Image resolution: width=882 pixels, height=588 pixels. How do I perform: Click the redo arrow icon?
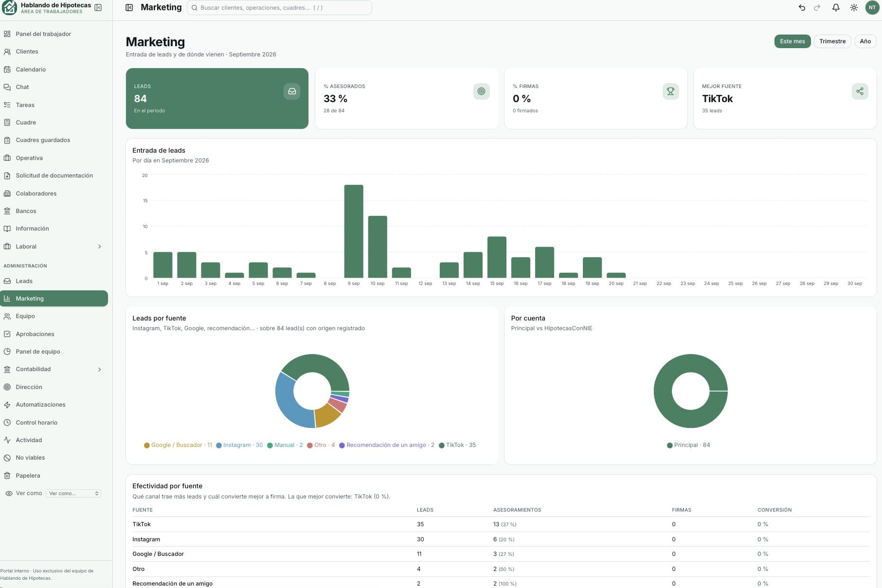(x=817, y=8)
